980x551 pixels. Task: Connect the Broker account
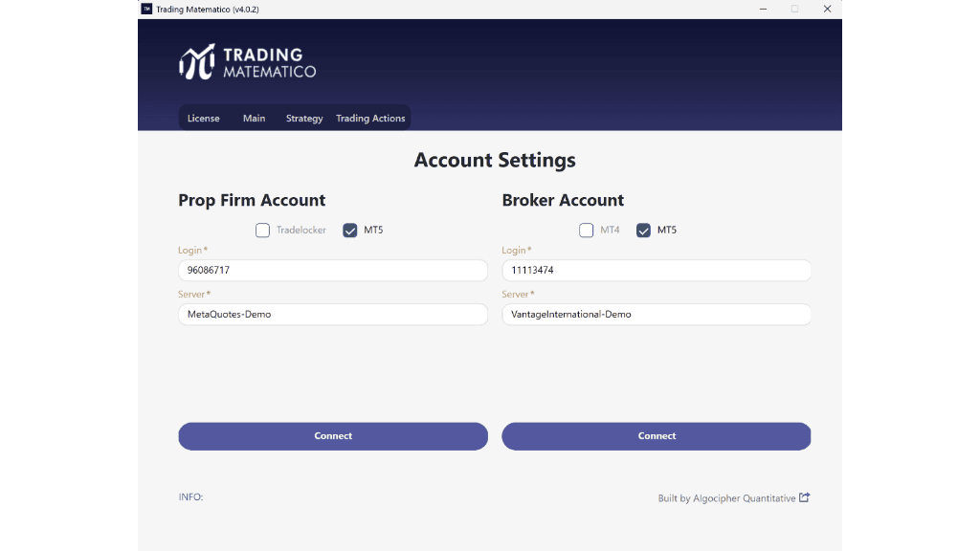tap(657, 435)
